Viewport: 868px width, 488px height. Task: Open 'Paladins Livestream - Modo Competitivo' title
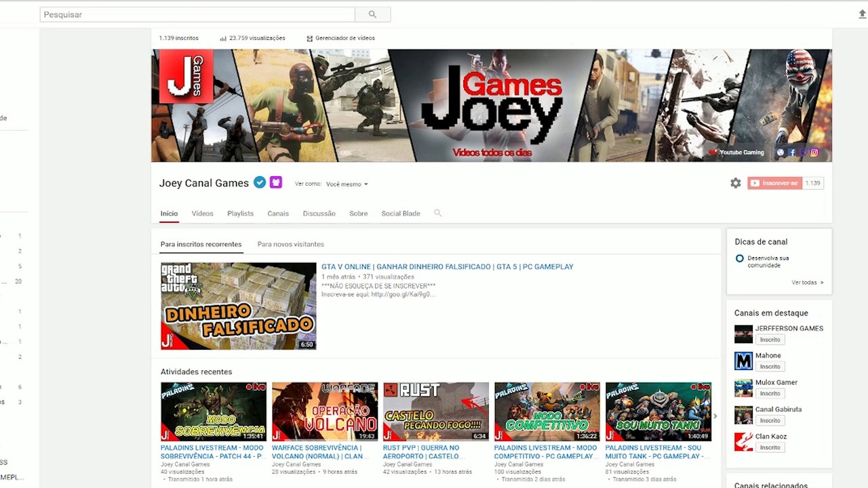point(546,452)
